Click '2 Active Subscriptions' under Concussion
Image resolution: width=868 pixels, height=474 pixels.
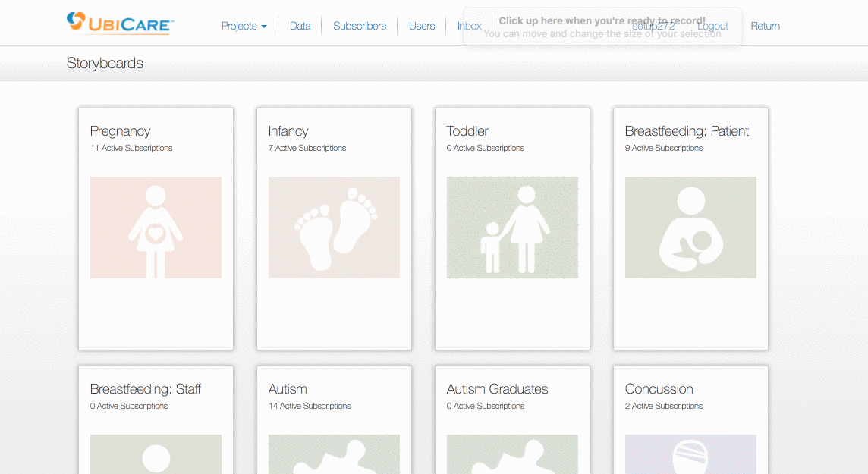664,406
